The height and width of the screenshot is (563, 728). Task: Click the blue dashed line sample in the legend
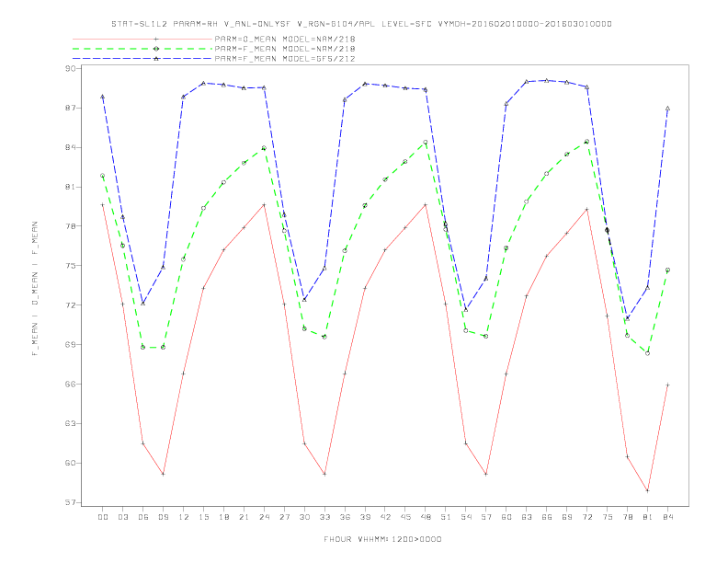pyautogui.click(x=142, y=59)
